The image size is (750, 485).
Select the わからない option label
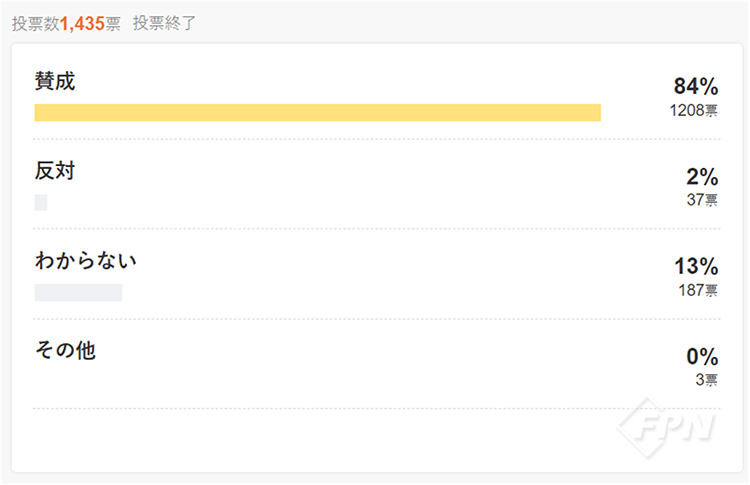coord(85,261)
